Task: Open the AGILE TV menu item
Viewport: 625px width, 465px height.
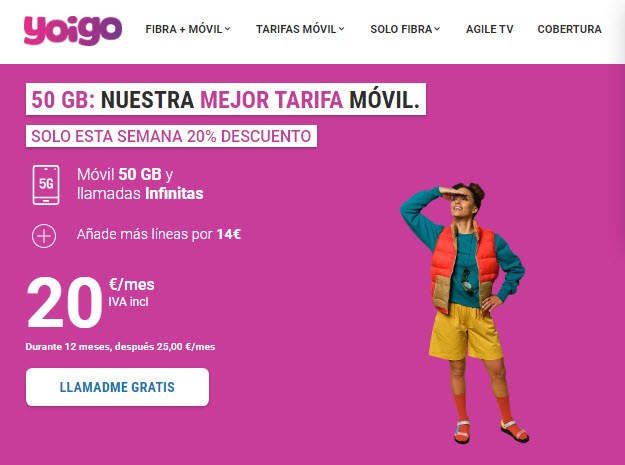Action: pos(489,29)
